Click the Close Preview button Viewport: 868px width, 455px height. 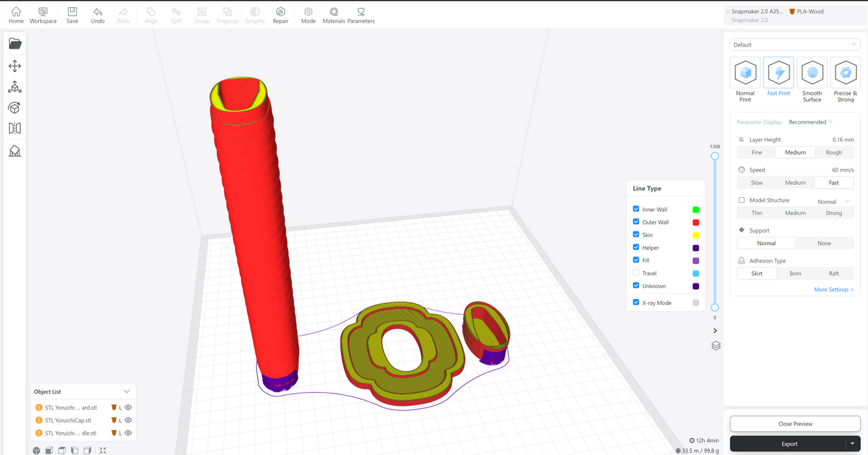coord(795,424)
